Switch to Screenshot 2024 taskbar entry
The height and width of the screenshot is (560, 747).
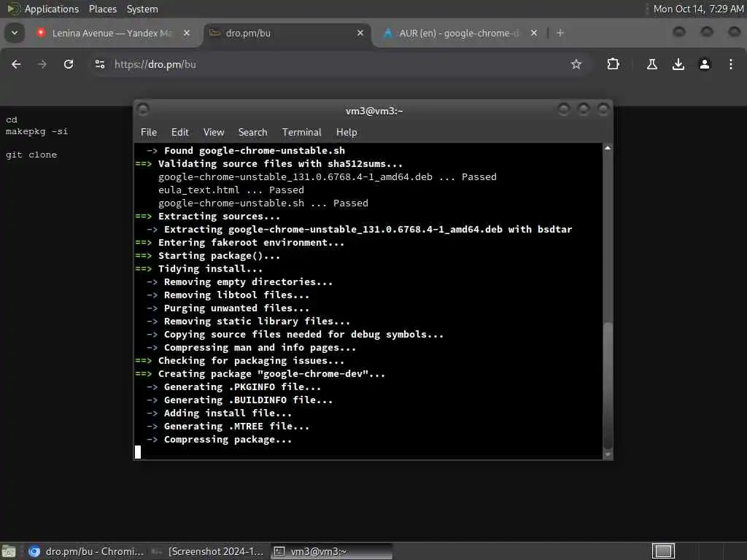(208, 551)
